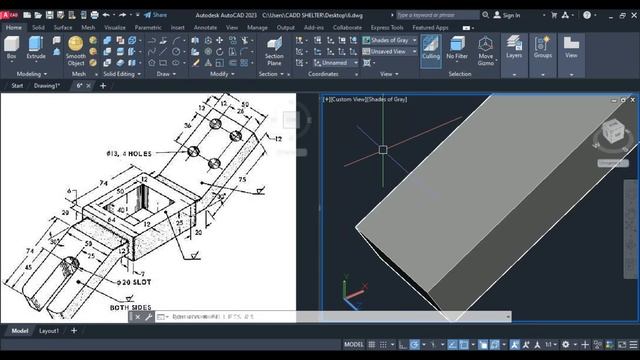
Task: Click the Redo arrow icon
Action: [x=122, y=15]
